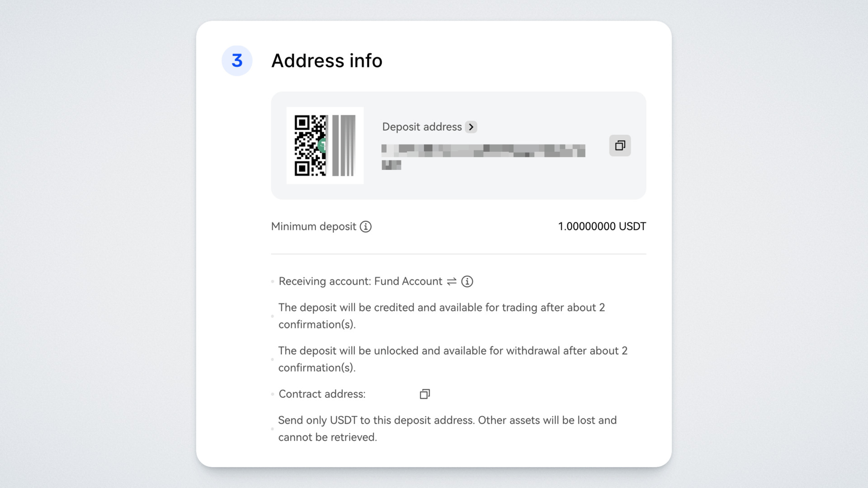Viewport: 868px width, 488px height.
Task: Switch receiving account via swap arrows icon
Action: tap(452, 282)
